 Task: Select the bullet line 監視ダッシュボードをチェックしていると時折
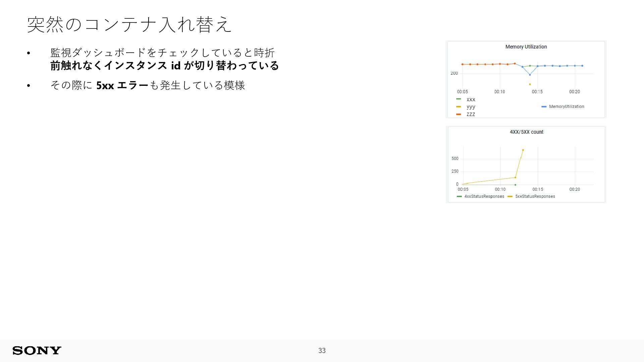[x=162, y=53]
